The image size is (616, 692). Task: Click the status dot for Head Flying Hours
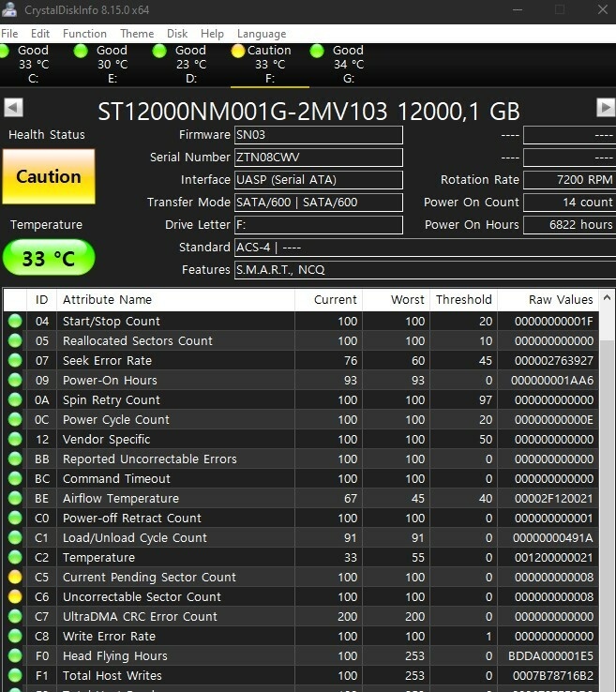[x=15, y=655]
